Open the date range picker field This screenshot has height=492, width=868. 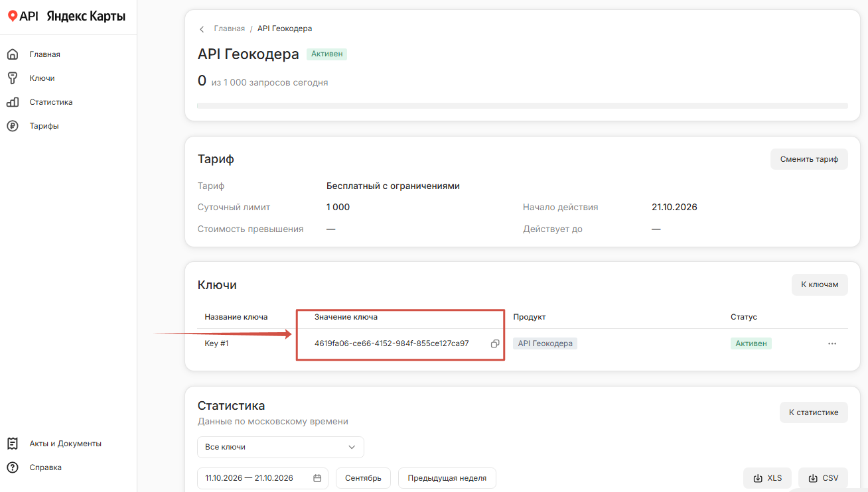[x=263, y=478]
